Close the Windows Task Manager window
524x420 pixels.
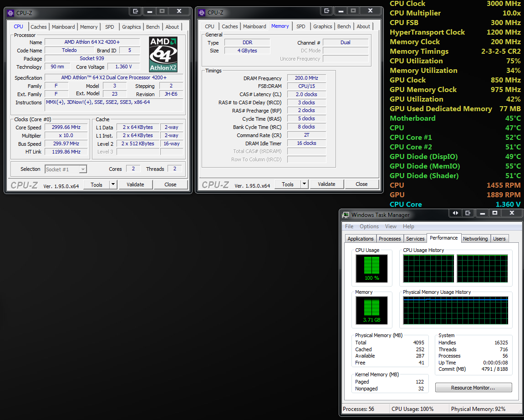click(x=512, y=213)
